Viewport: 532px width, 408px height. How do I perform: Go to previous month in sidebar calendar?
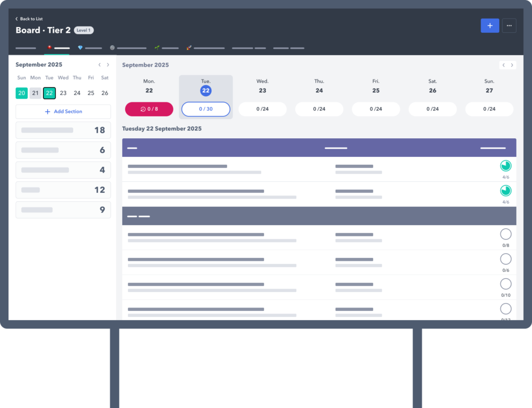pos(100,65)
